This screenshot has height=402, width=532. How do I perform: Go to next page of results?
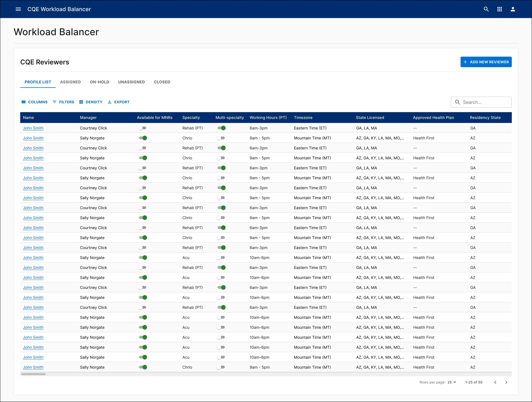(506, 382)
